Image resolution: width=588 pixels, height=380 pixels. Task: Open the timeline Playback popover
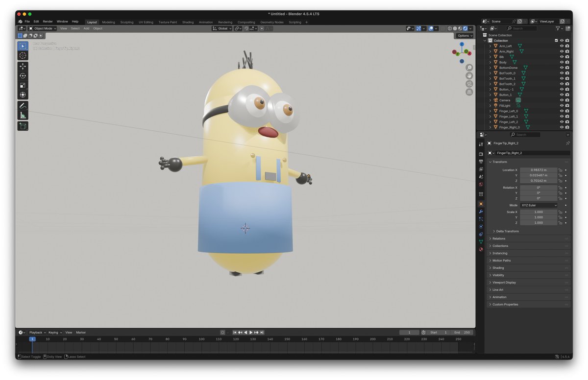(x=37, y=332)
